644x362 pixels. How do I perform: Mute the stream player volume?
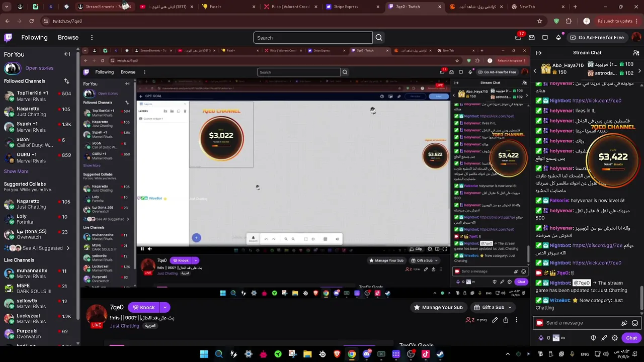[x=149, y=249]
